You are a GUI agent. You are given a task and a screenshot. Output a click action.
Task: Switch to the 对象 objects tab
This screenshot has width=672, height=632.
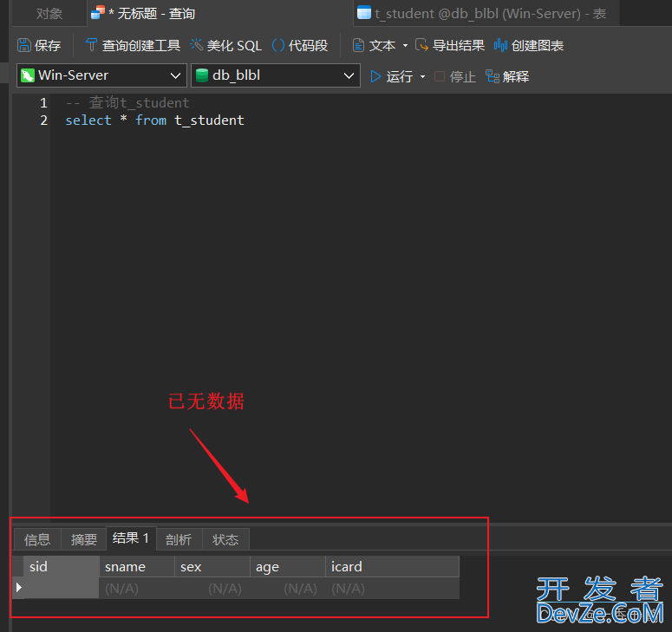coord(49,14)
